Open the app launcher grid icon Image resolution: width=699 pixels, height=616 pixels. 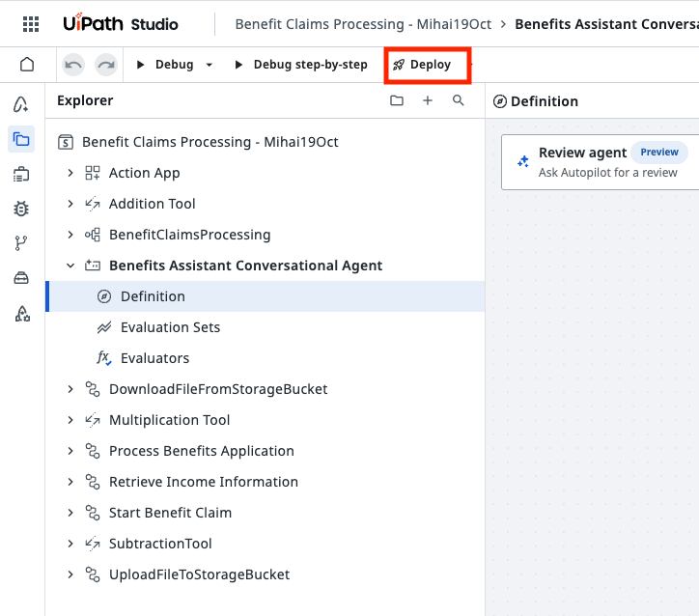point(31,24)
